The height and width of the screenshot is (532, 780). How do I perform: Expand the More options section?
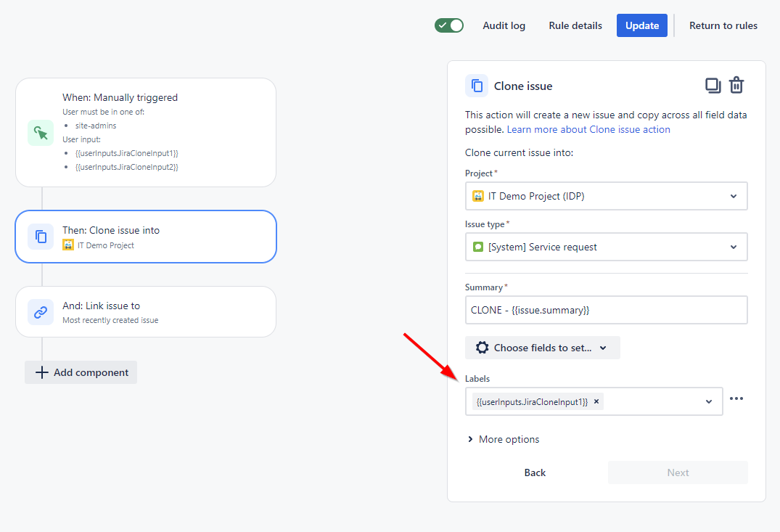(503, 439)
